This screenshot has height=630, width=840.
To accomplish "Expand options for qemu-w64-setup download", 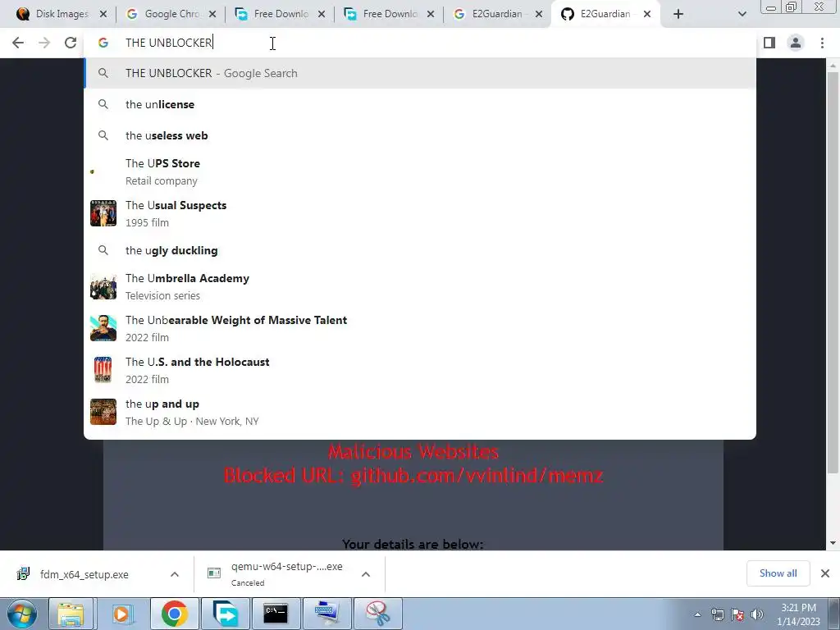I will 366,574.
